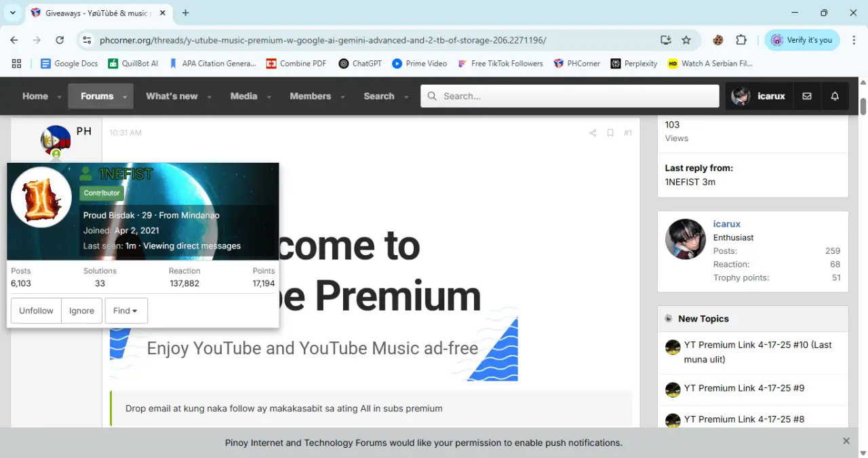Open the Combine PDF bookmark

click(296, 63)
